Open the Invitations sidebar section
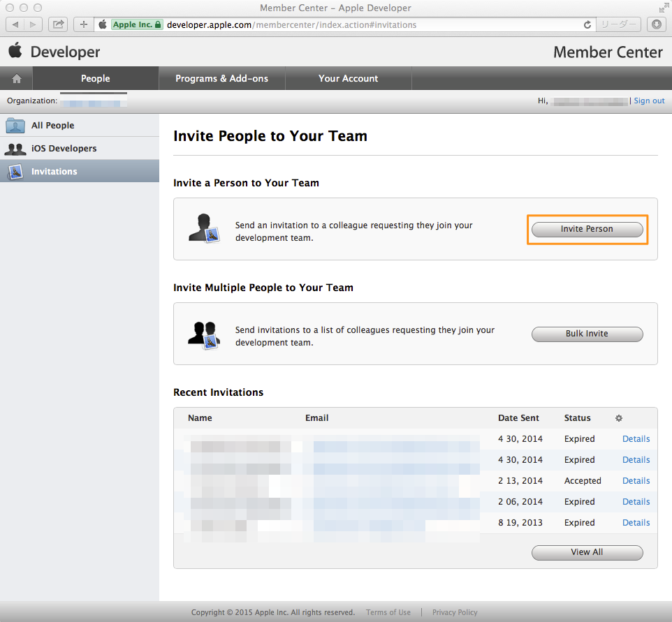 [52, 171]
